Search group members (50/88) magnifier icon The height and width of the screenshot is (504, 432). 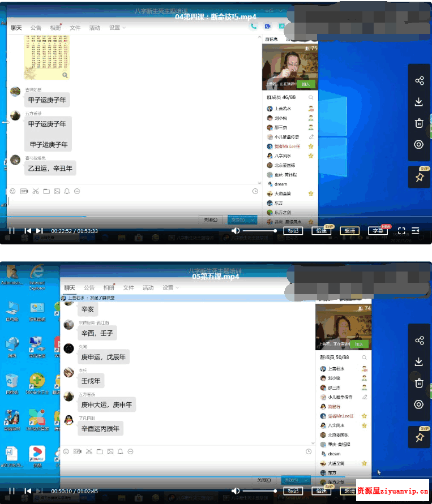[364, 357]
